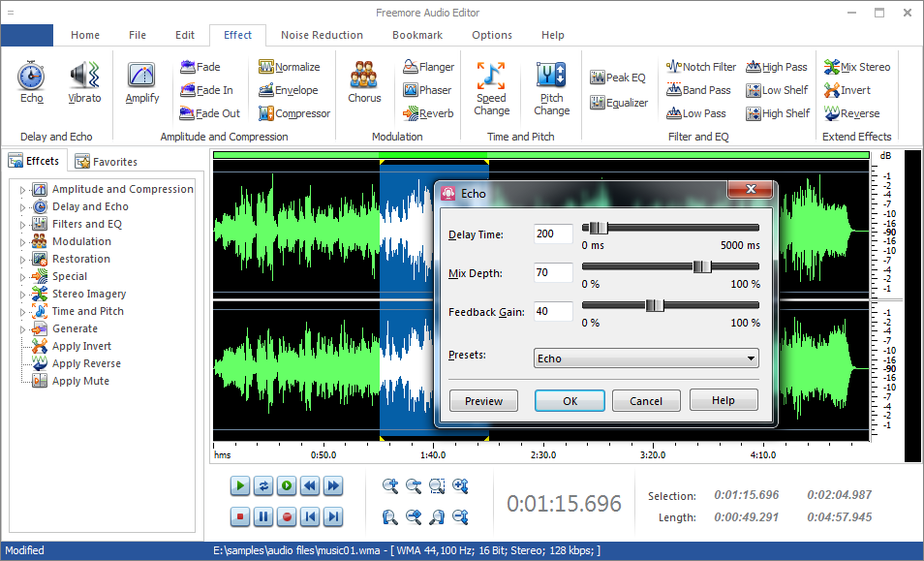924x561 pixels.
Task: Open Pitch Change tool
Action: click(551, 88)
